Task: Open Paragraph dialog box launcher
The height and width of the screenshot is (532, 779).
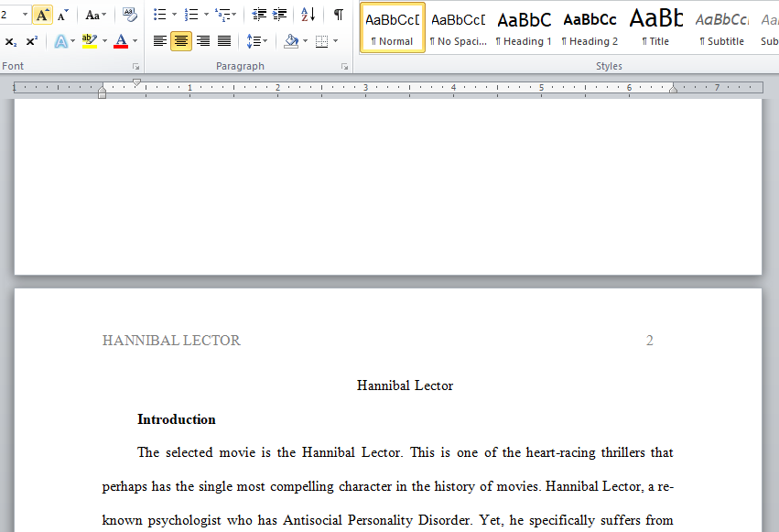Action: pos(345,67)
